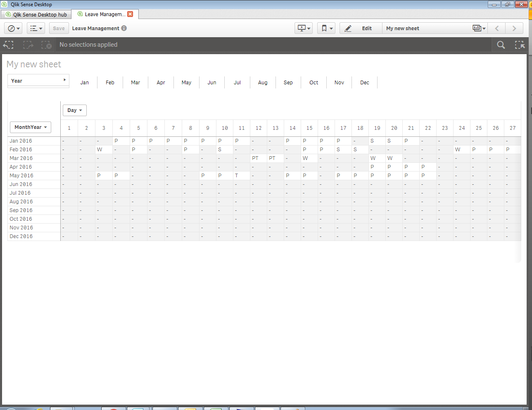Click the Leave Management info icon
This screenshot has width=532, height=410.
124,28
